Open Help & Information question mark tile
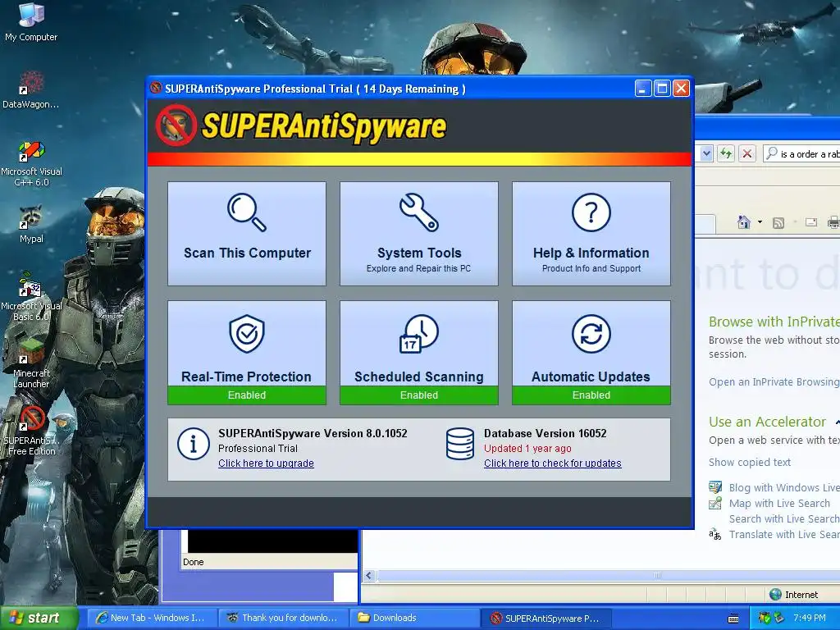This screenshot has width=840, height=630. point(591,233)
